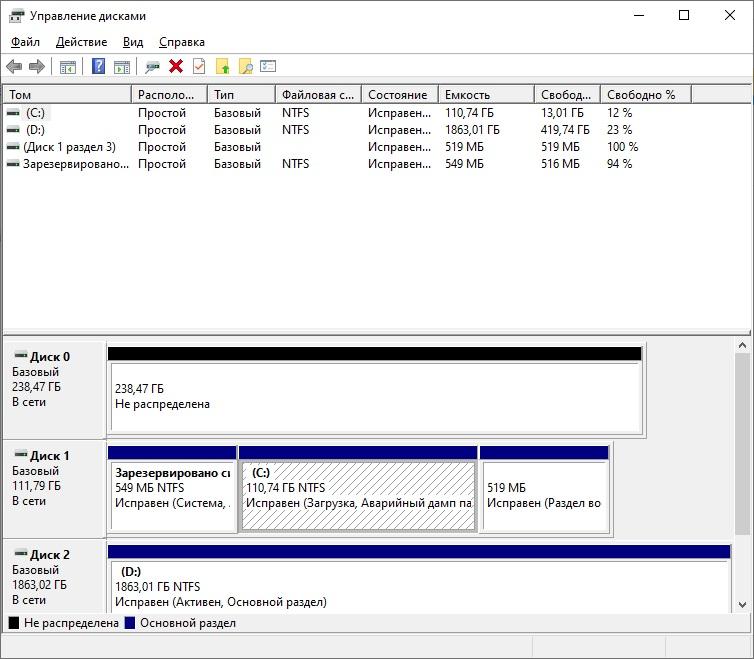Screen dimensions: 754x659
Task: Click the magnifier search folder icon
Action: [245, 66]
